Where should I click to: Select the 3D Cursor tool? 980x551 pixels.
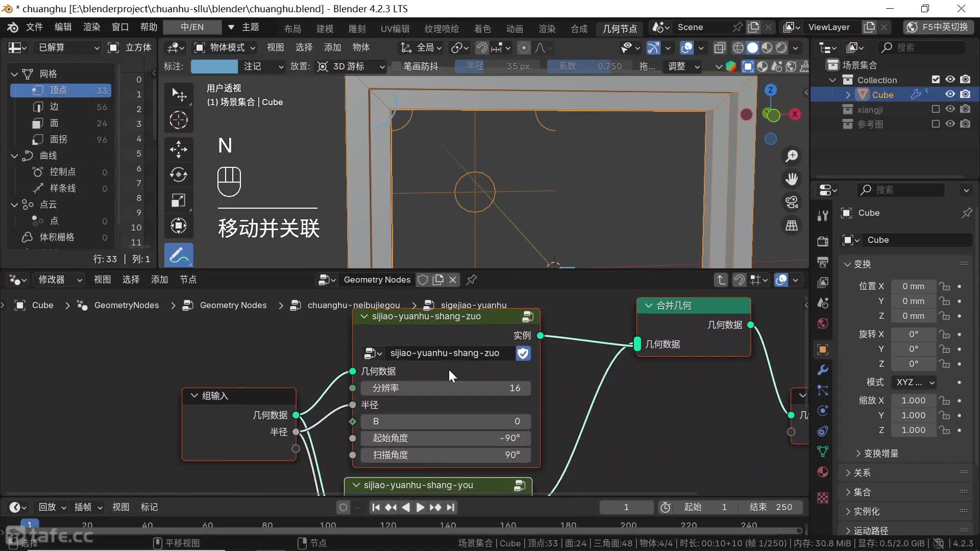(178, 120)
